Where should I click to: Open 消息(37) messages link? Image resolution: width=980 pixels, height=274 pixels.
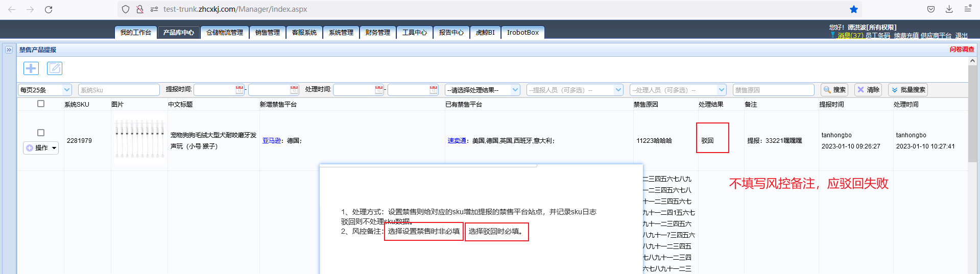click(850, 35)
